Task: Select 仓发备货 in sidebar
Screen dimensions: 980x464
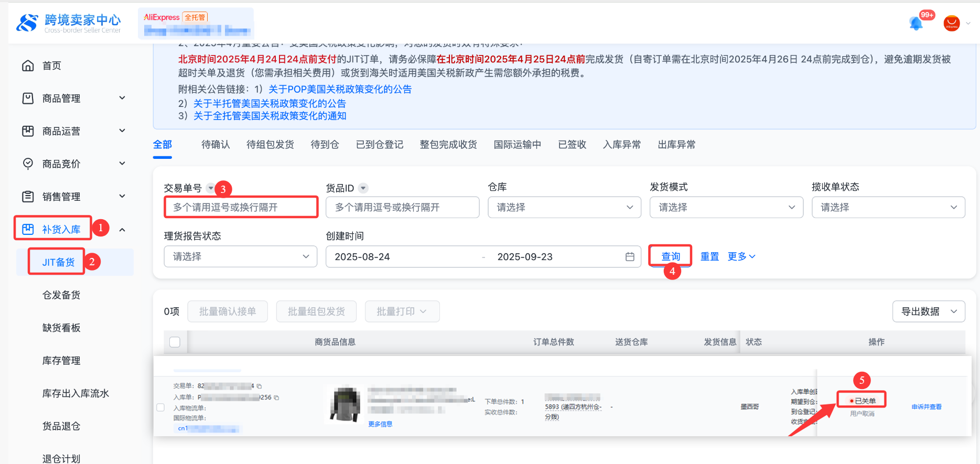Action: click(x=61, y=295)
